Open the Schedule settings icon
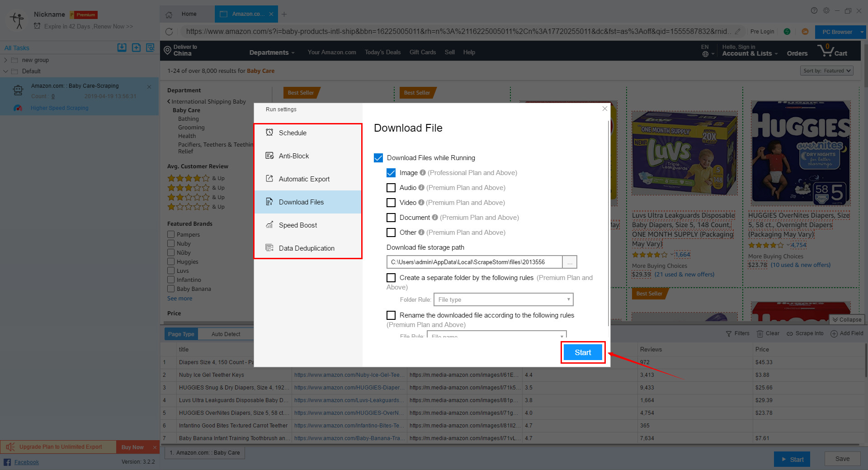The height and width of the screenshot is (470, 868). (269, 133)
